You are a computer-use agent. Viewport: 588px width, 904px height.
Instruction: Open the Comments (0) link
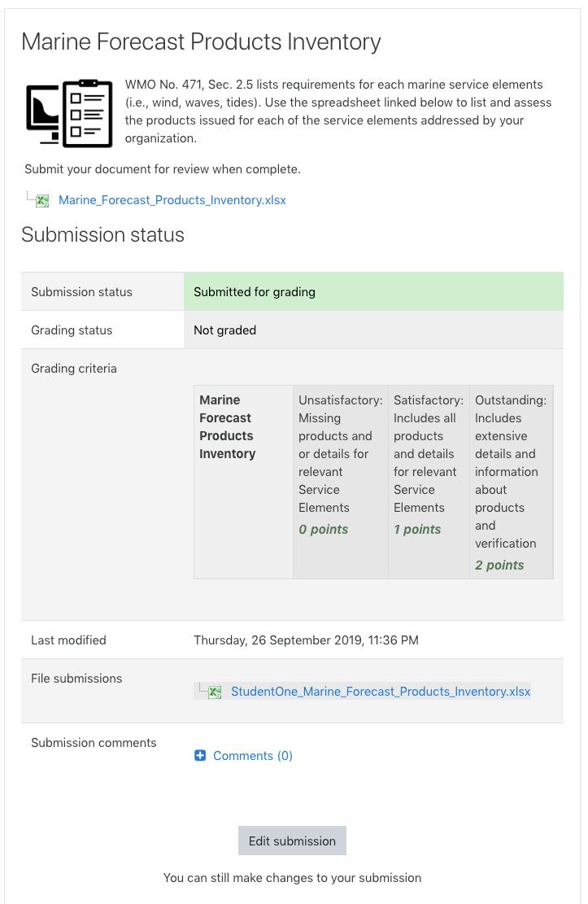point(253,756)
